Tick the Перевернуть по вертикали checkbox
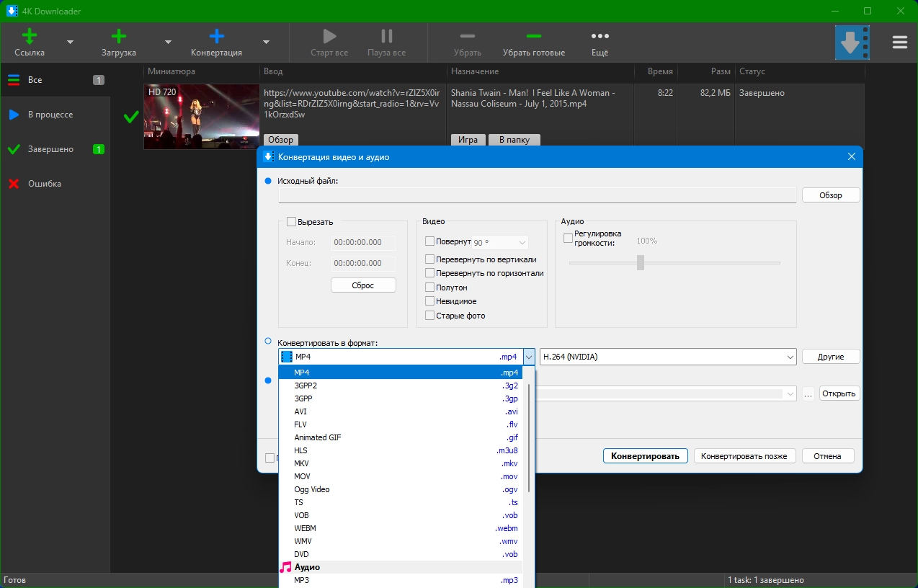This screenshot has height=588, width=918. 430,259
